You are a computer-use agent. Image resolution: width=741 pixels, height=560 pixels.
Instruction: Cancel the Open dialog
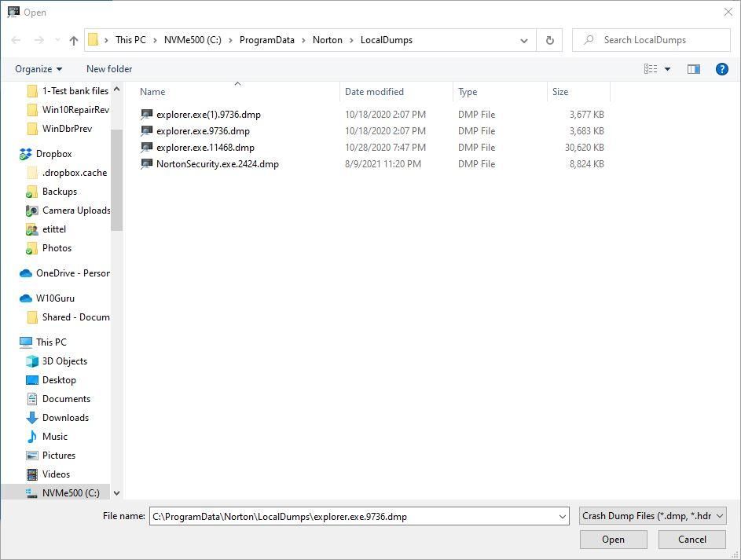[691, 540]
